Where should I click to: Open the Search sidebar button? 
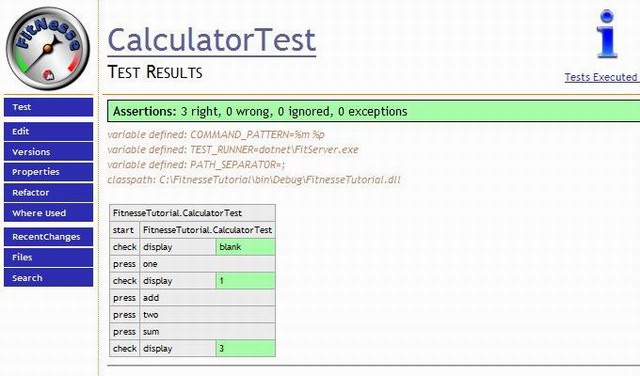tap(49, 278)
